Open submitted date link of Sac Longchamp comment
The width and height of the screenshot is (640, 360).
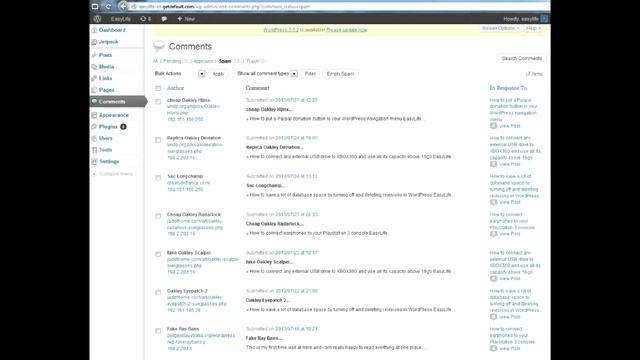(x=296, y=176)
